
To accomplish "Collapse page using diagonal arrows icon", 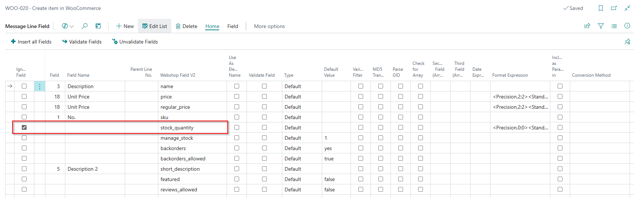I will 627,8.
